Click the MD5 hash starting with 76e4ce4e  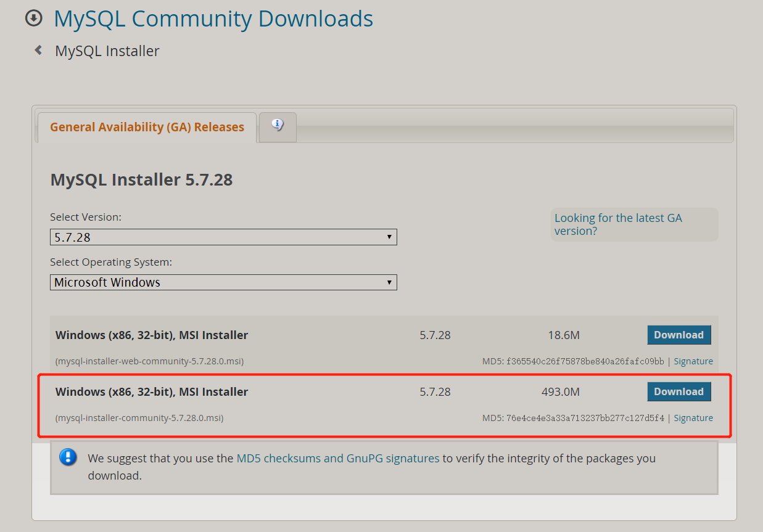585,418
